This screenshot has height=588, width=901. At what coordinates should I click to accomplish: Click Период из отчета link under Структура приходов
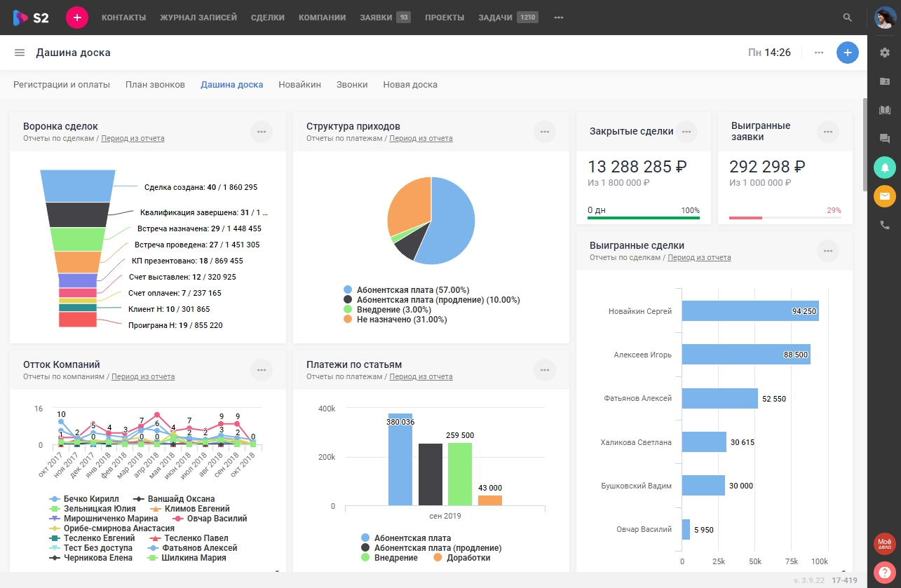[421, 138]
